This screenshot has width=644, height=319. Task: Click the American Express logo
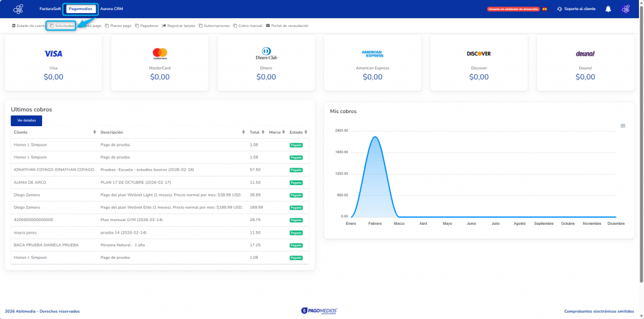[x=372, y=53]
